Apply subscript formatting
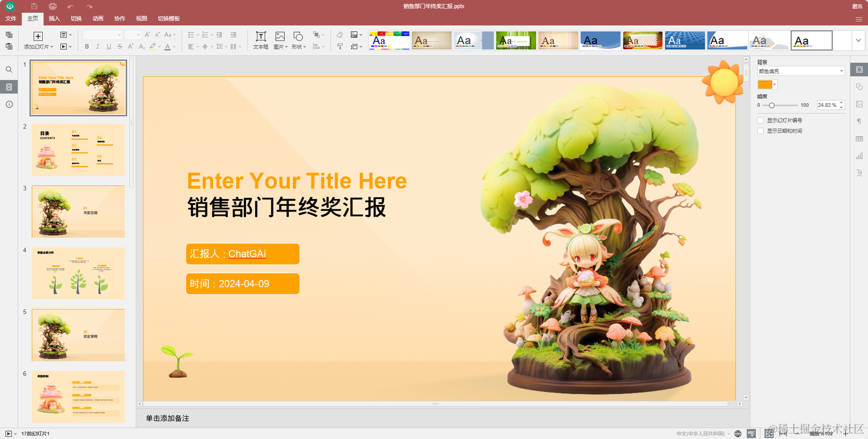The height and width of the screenshot is (439, 868). pyautogui.click(x=142, y=46)
